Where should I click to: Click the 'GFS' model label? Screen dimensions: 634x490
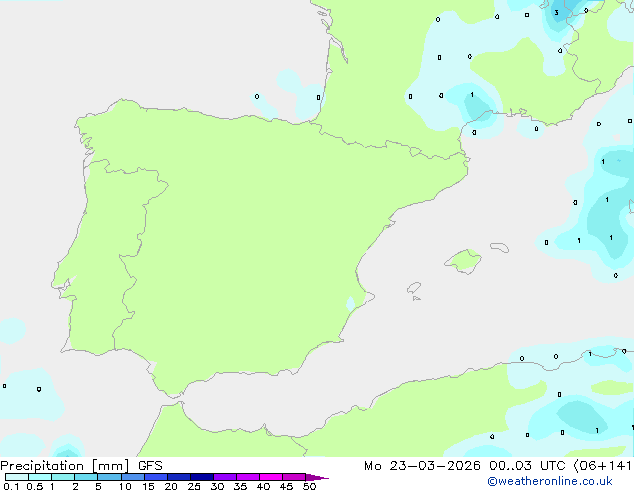coord(150,466)
